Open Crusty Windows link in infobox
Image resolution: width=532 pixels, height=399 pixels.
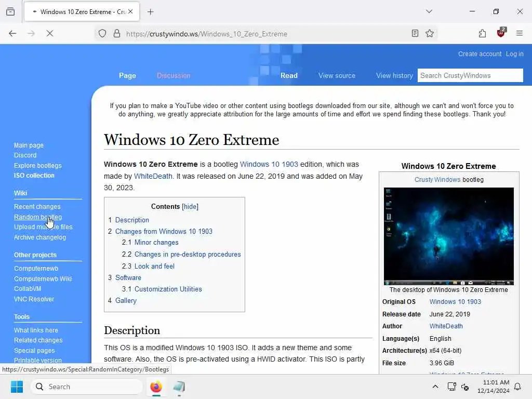click(437, 179)
